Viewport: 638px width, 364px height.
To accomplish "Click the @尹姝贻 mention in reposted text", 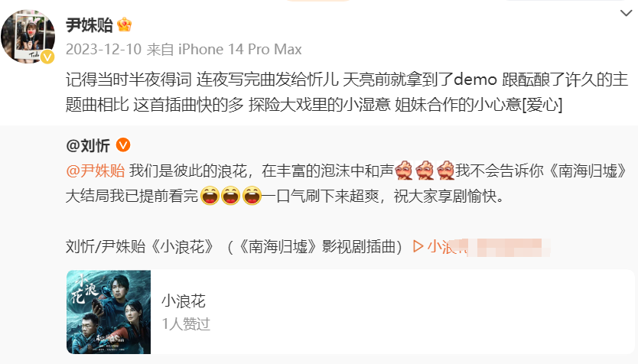I will click(x=95, y=171).
